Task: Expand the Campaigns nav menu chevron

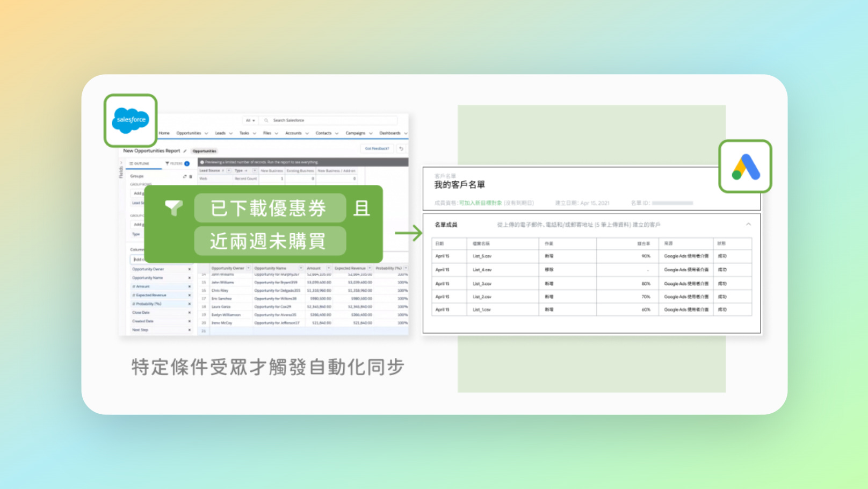Action: (371, 133)
